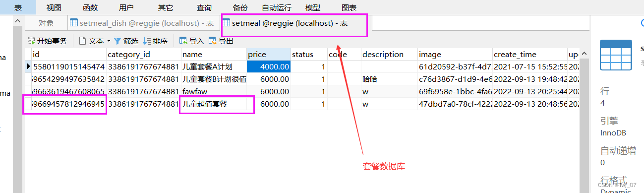Click the 导入 import button

point(192,41)
